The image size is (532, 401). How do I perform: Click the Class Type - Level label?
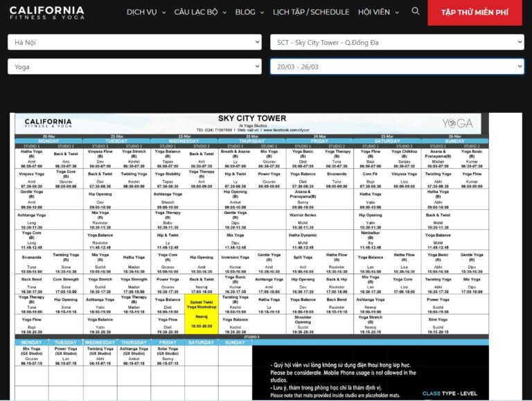click(450, 393)
